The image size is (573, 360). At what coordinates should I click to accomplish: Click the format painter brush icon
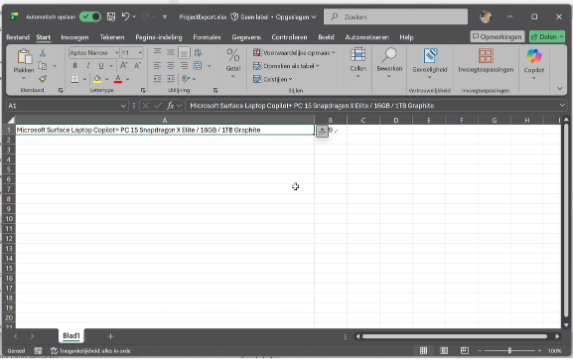tap(43, 79)
